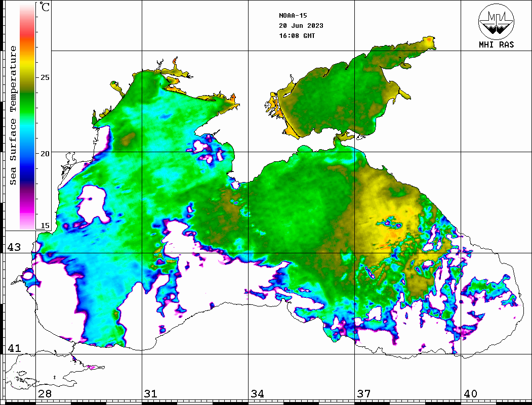Click longitude label '34'
Viewport: 532px width, 405px height.
[257, 393]
